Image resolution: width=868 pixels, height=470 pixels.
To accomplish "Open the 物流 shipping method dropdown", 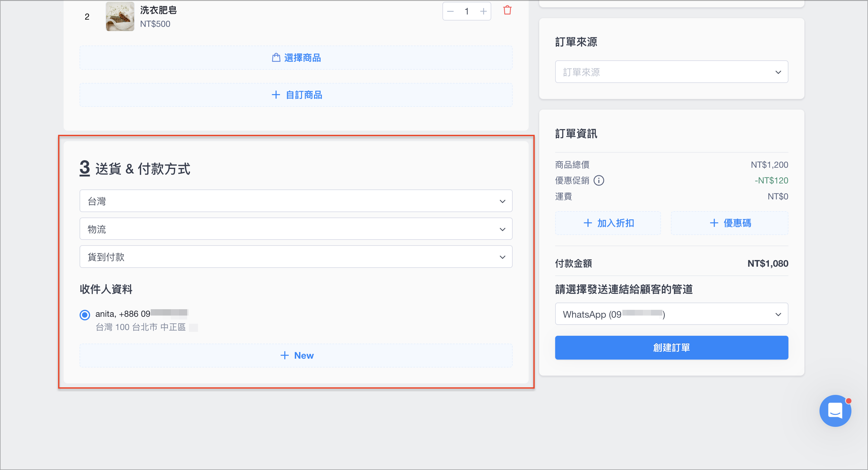I will coord(296,229).
